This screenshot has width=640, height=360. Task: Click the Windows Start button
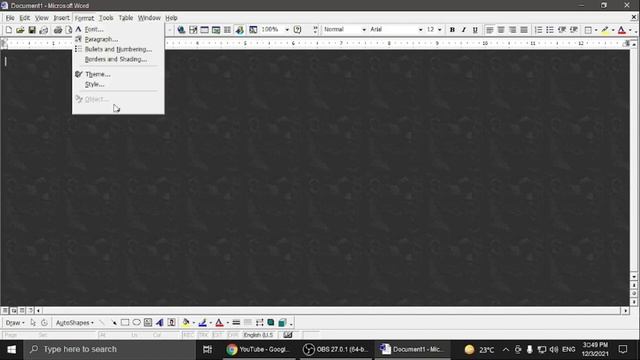(x=11, y=349)
